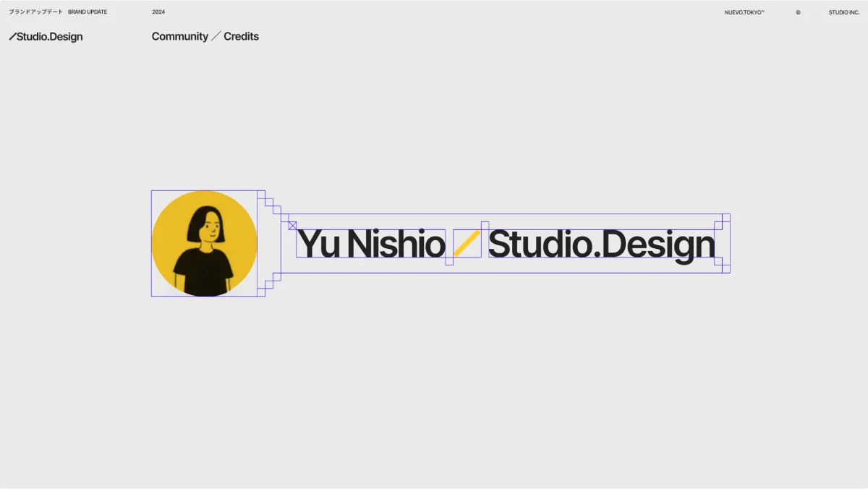Click the Yu Nishio avatar illustration
868x489 pixels.
click(x=205, y=244)
